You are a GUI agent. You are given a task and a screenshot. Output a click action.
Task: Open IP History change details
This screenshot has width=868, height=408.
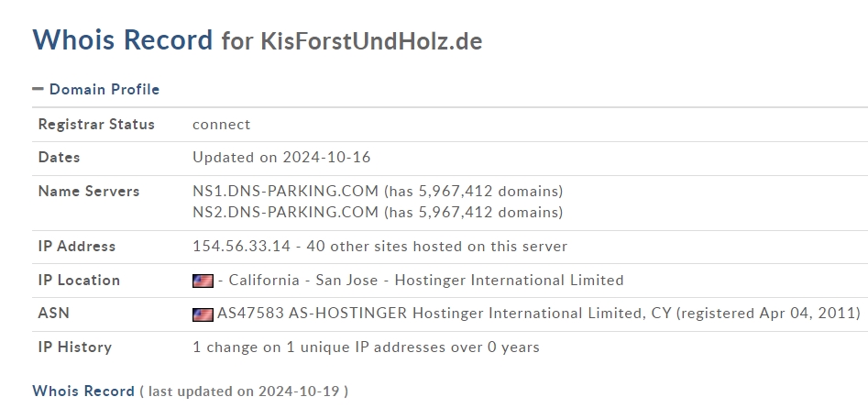point(366,347)
